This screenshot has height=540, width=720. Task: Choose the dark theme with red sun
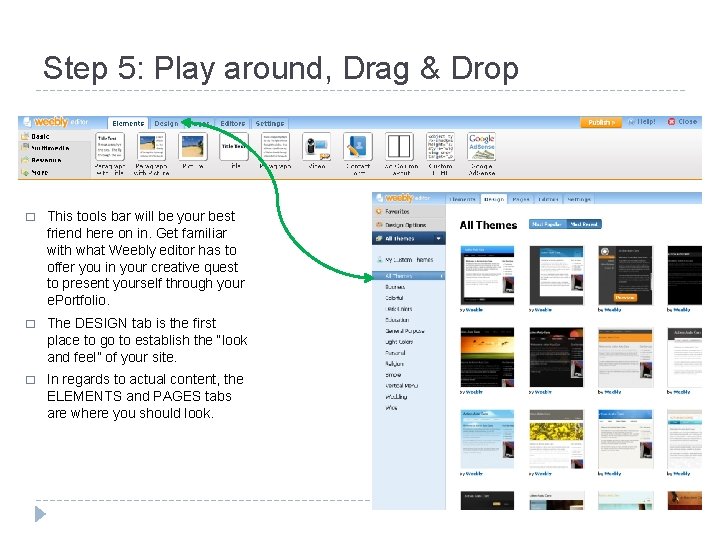[556, 357]
